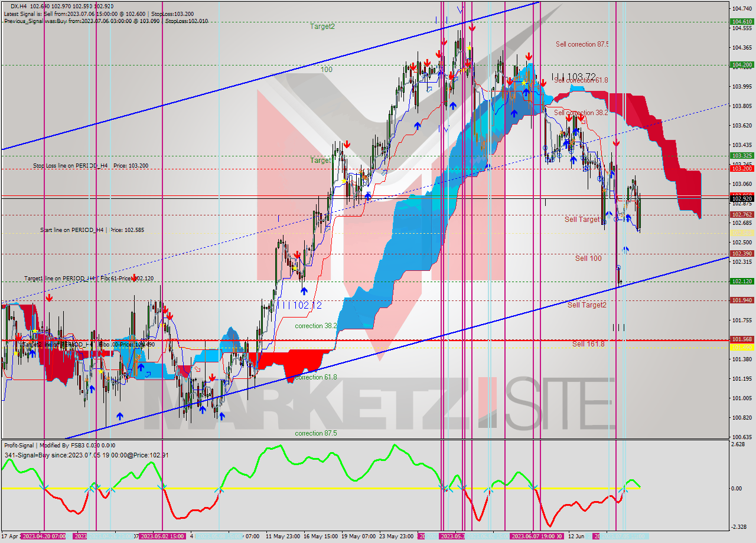The image size is (756, 543).
Task: Select the Latest Signal Sell info line
Action: pos(97,13)
